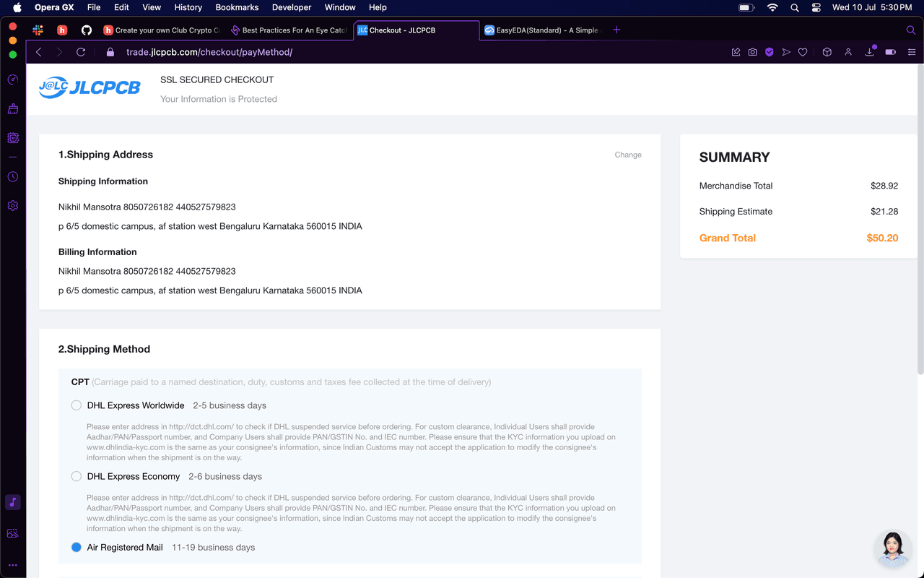The height and width of the screenshot is (578, 924).
Task: Switch to the EasyEDA(Standard) tab
Action: tap(541, 30)
